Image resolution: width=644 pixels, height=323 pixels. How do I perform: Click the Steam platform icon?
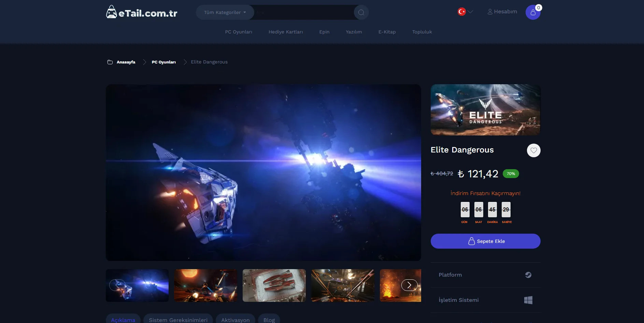(528, 275)
